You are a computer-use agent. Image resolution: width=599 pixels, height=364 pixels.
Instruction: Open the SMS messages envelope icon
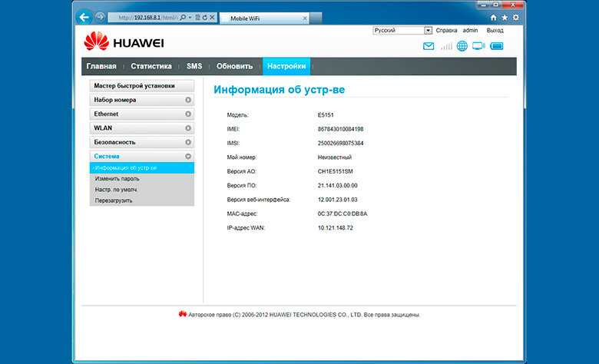(429, 46)
